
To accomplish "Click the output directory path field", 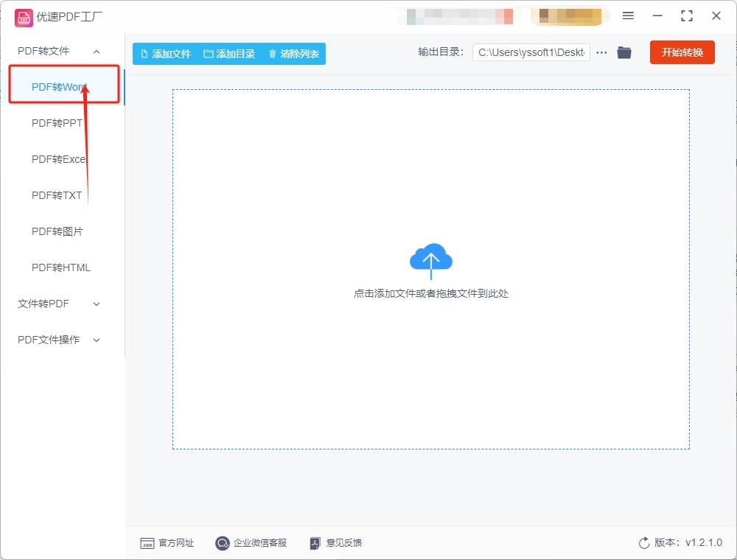I will [531, 52].
